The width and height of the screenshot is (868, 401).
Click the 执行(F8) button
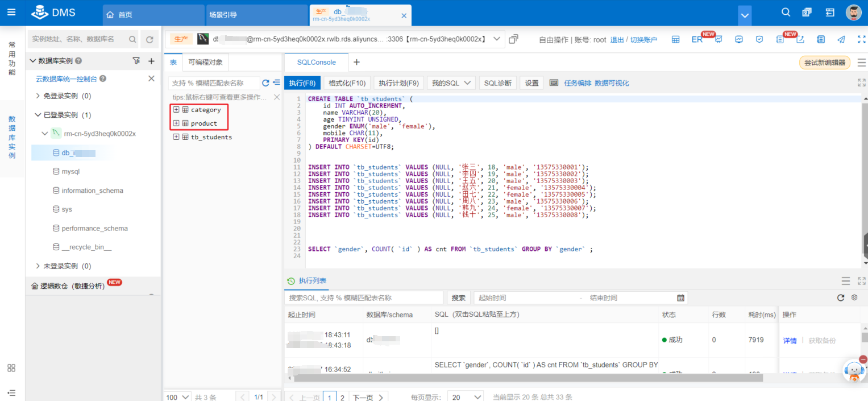pos(302,83)
